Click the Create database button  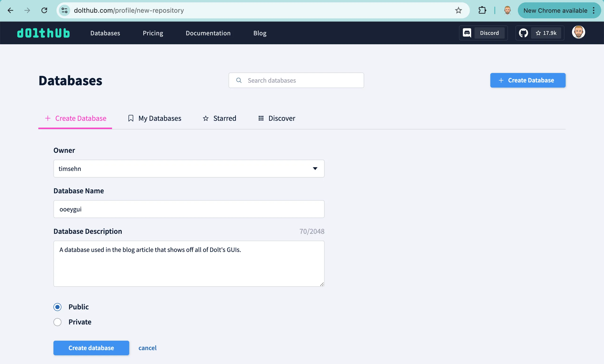91,348
